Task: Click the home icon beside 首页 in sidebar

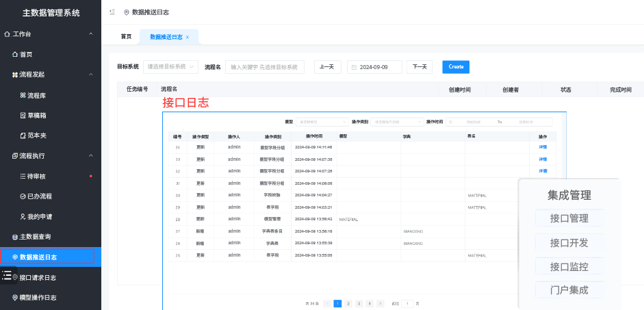Action: [x=15, y=54]
